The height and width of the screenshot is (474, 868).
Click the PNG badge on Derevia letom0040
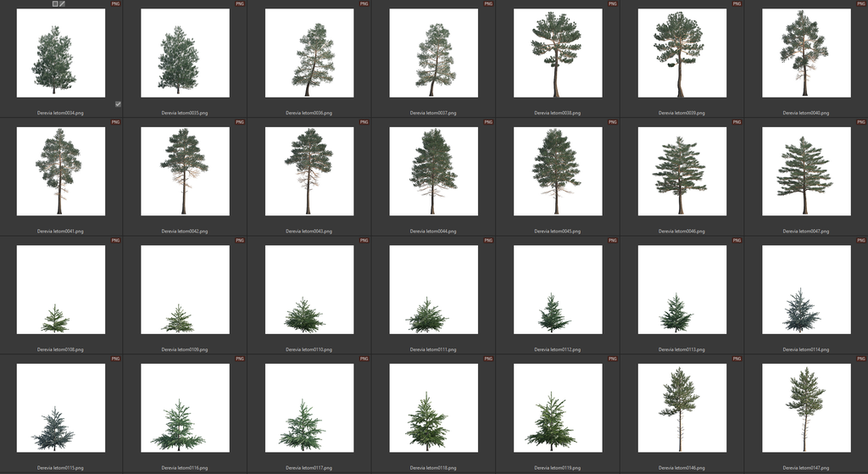[x=861, y=4]
